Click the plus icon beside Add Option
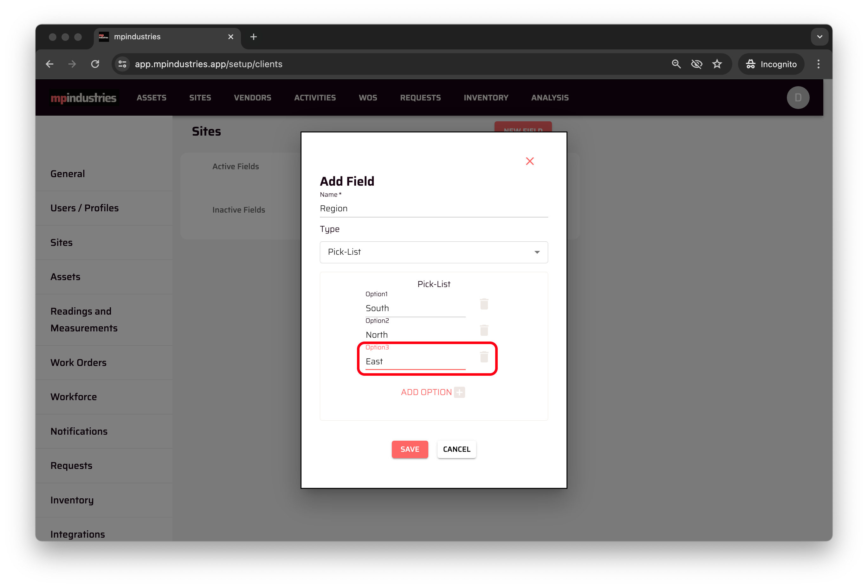The width and height of the screenshot is (868, 588). [x=459, y=393]
